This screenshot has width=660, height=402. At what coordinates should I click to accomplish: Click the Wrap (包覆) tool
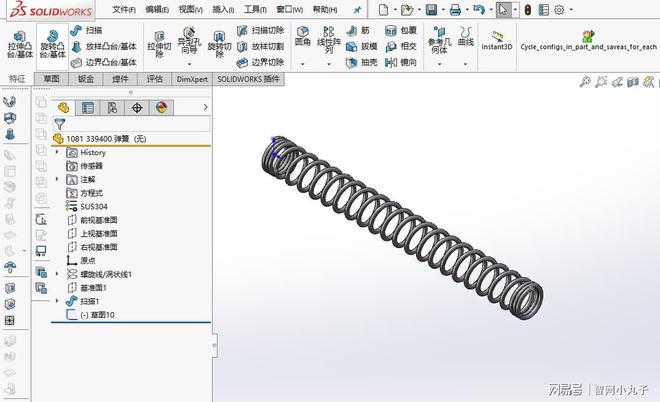[x=401, y=30]
